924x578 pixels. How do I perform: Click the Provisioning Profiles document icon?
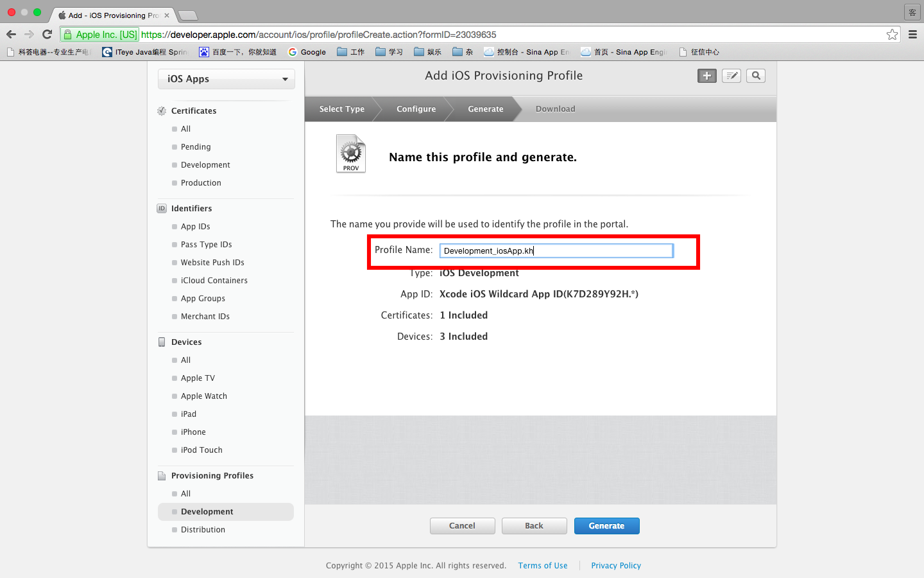tap(162, 476)
